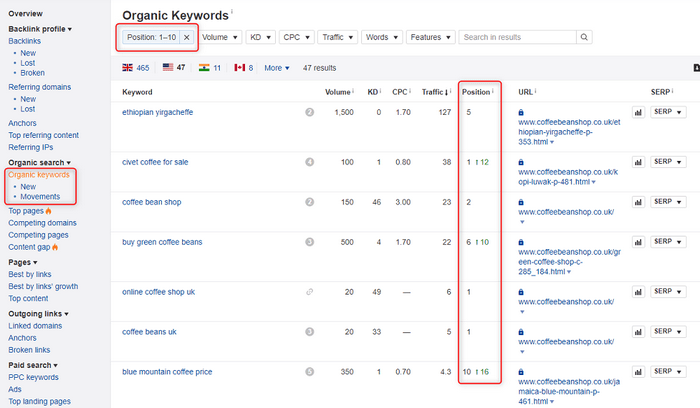Open Referring domains in the sidebar
The width and height of the screenshot is (700, 408).
click(40, 87)
